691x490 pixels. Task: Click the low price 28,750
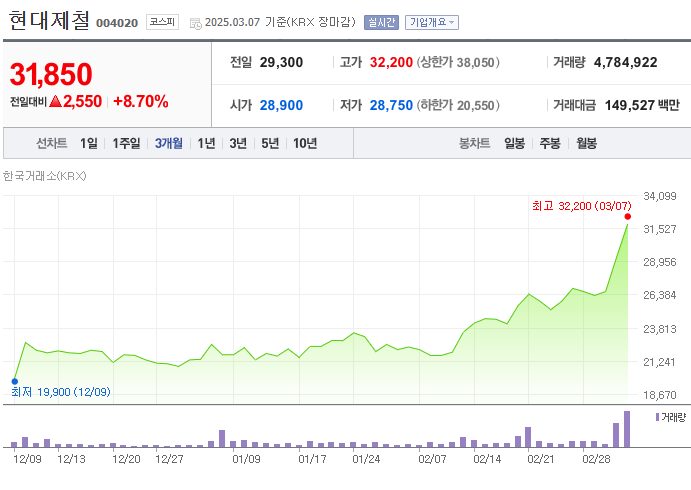391,105
